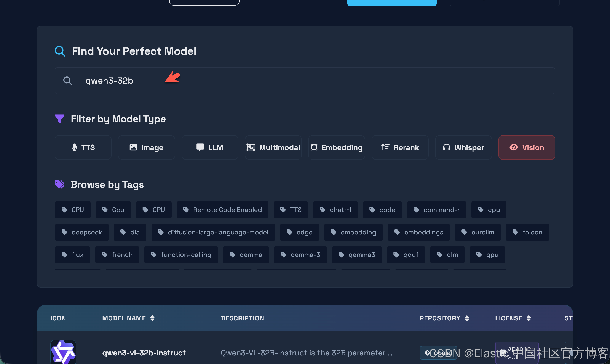
Task: Click the gguf tag chip
Action: click(x=406, y=255)
